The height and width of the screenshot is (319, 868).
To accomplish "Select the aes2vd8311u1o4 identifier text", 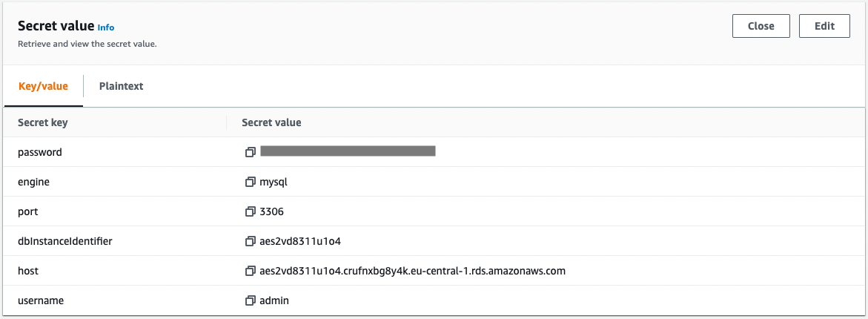I will [x=303, y=241].
